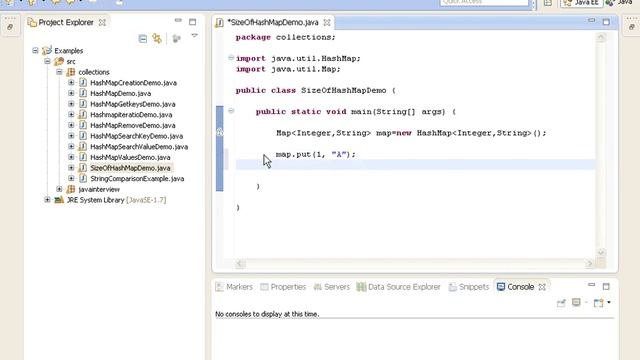Expand the StringComparisonExample.java entry
Viewport: 640px width, 360px height.
(71, 178)
